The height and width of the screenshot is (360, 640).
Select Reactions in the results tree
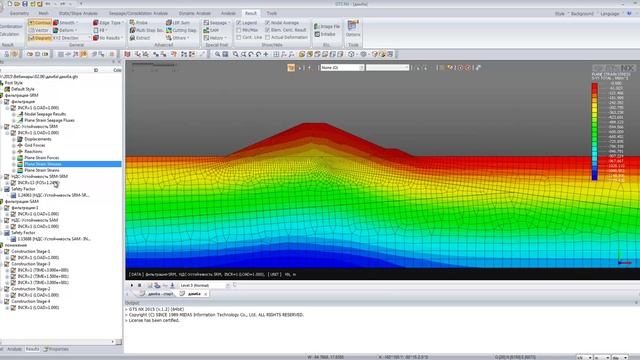tap(33, 151)
